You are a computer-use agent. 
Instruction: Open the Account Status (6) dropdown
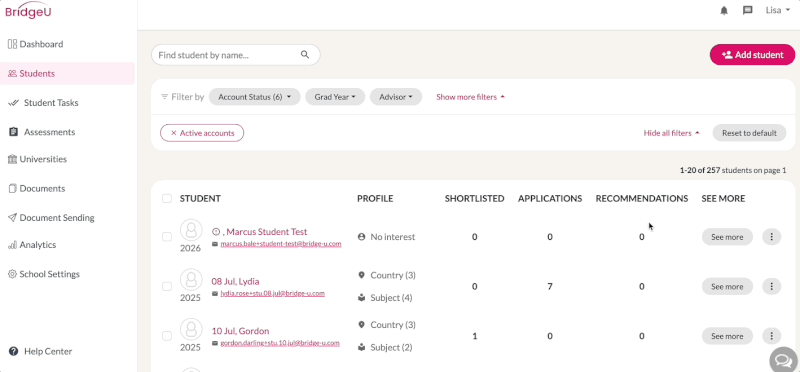(x=255, y=96)
